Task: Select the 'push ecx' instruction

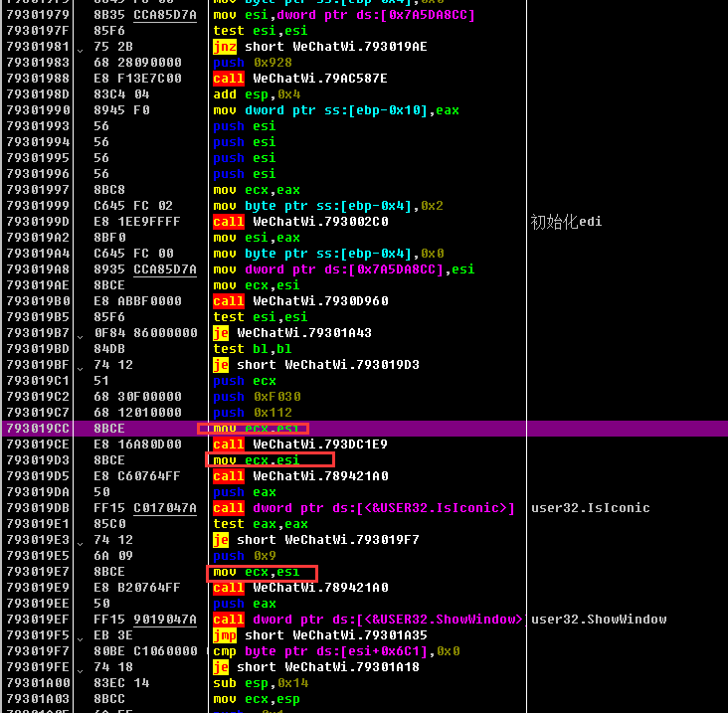Action: [x=245, y=381]
